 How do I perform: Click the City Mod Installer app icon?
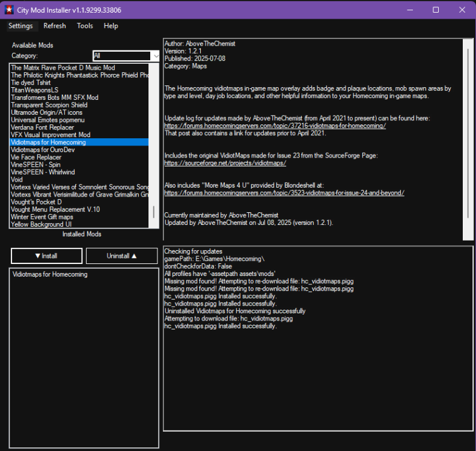[x=9, y=10]
